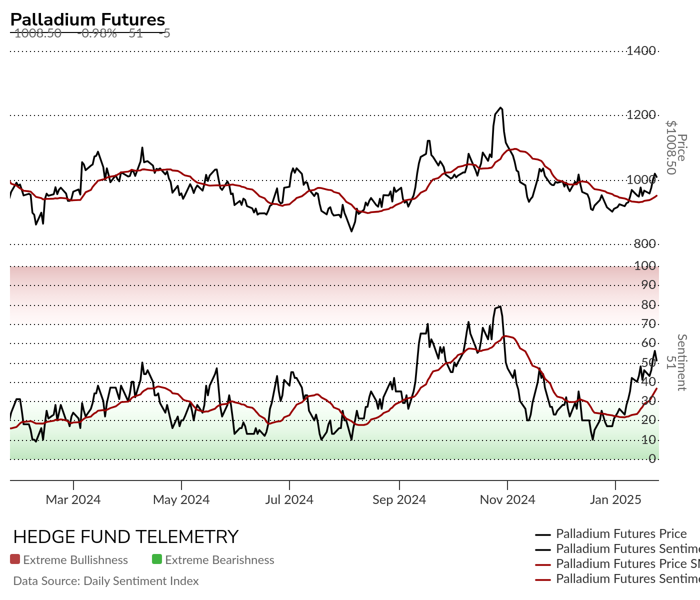700x600 pixels.
Task: Click the HEDGE FUND TELEMETRY heading
Action: coord(126,537)
